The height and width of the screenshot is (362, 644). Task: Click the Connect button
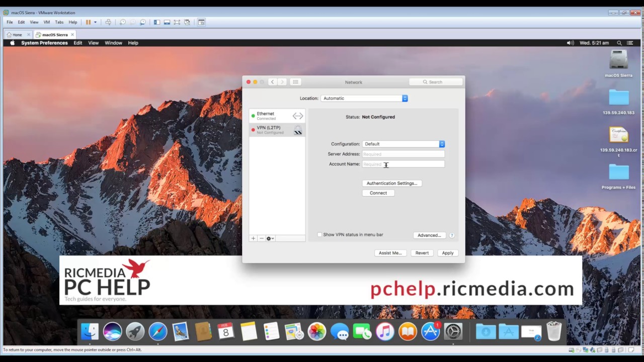click(378, 193)
